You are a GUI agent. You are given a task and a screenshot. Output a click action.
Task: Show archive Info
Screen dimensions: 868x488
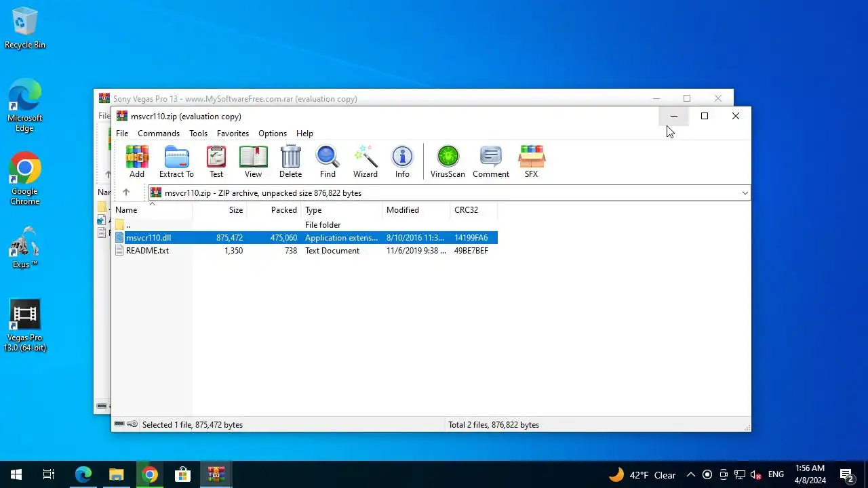402,162
